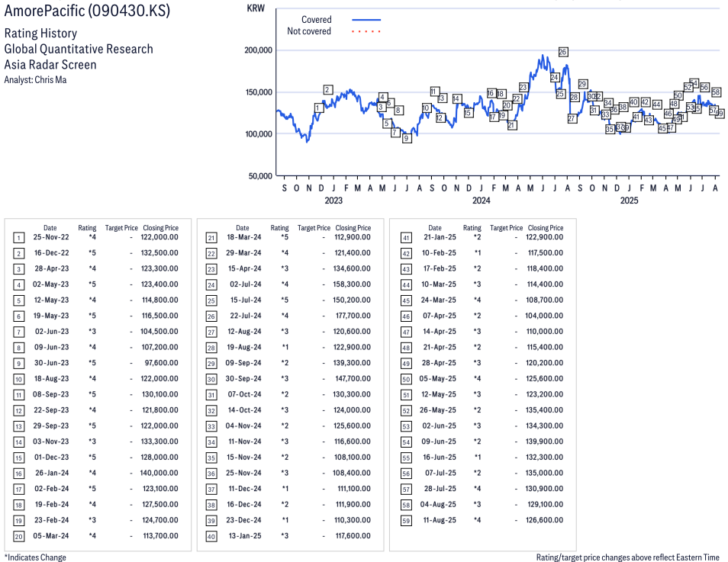Click table index box 1 beside 25-Nov-22

pyautogui.click(x=18, y=238)
